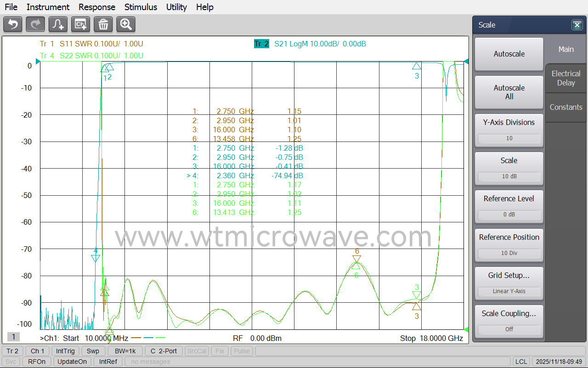This screenshot has height=368, width=588.
Task: Click the IntRef status button
Action: pos(108,362)
